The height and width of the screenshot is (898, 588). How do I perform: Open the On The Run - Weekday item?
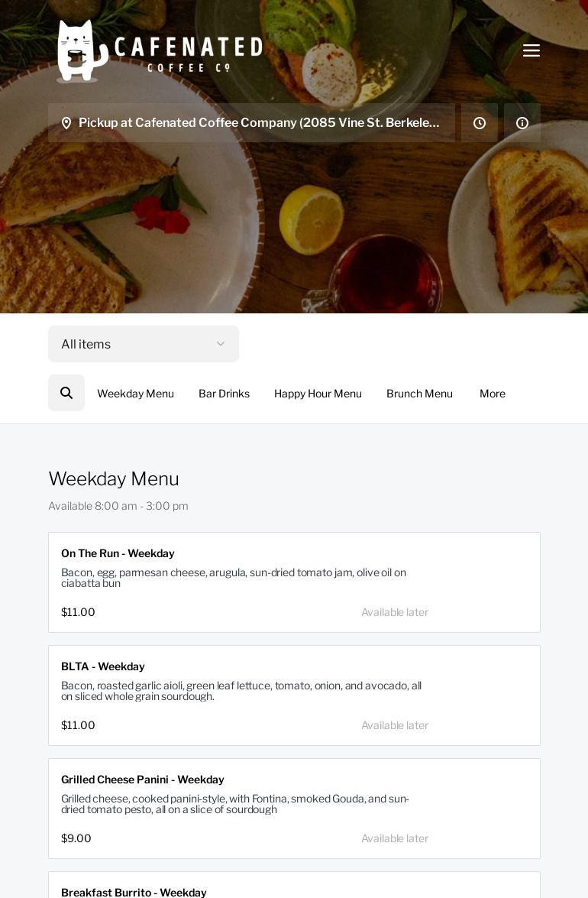pyautogui.click(x=294, y=582)
